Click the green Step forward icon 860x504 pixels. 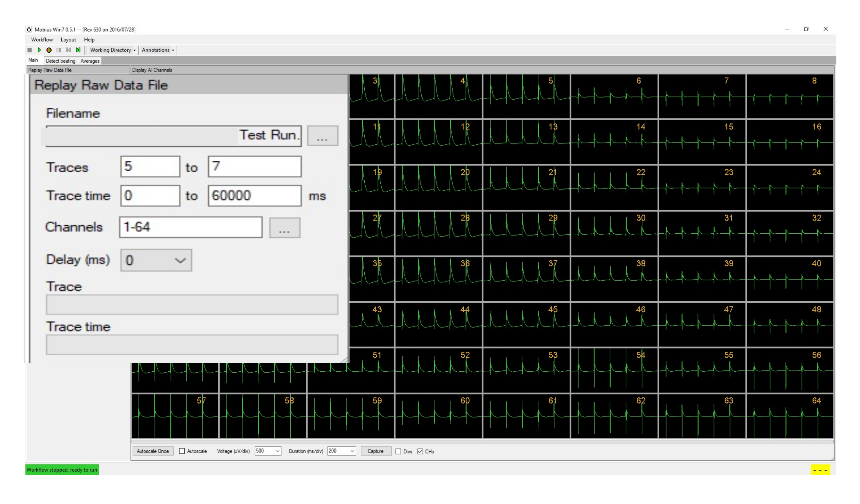(78, 50)
